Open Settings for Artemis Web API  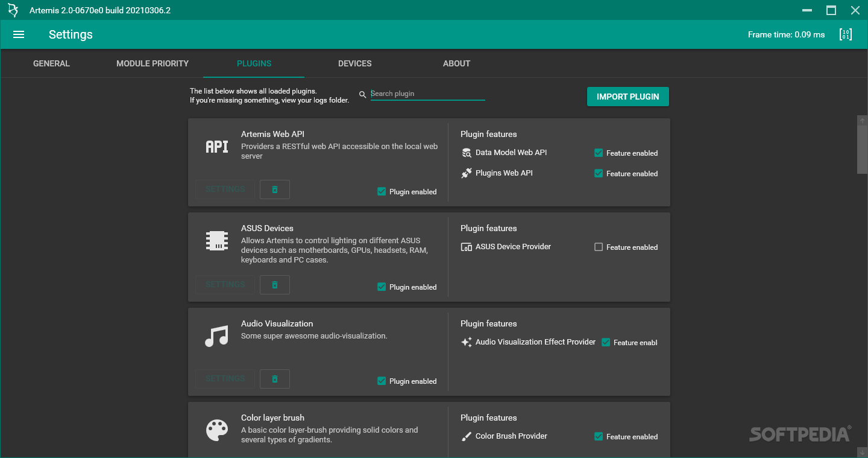coord(225,189)
